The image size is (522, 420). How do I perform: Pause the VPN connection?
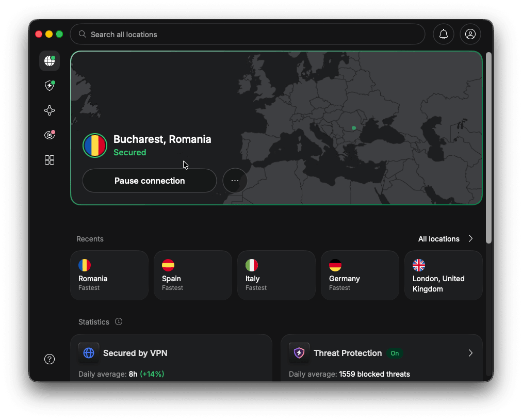(150, 181)
